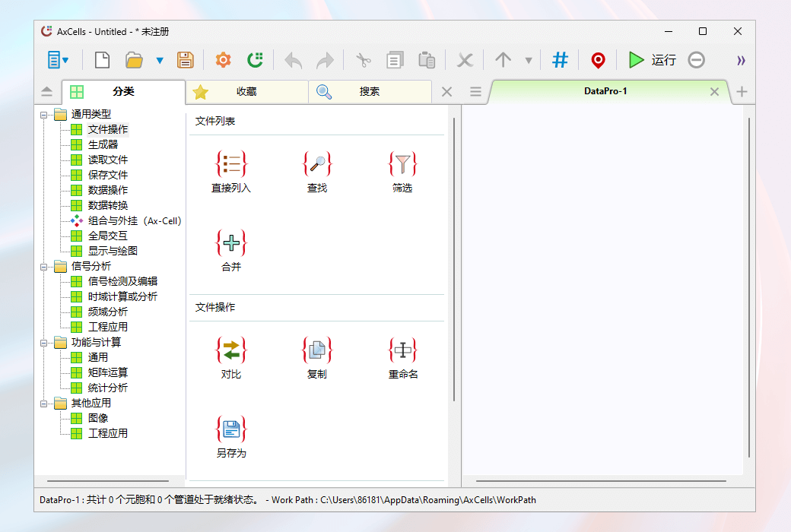Click the hash (#) toolbar icon

point(560,59)
